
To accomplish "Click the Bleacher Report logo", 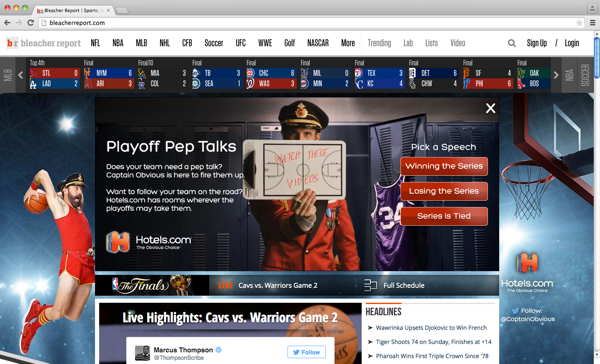I will click(x=44, y=43).
